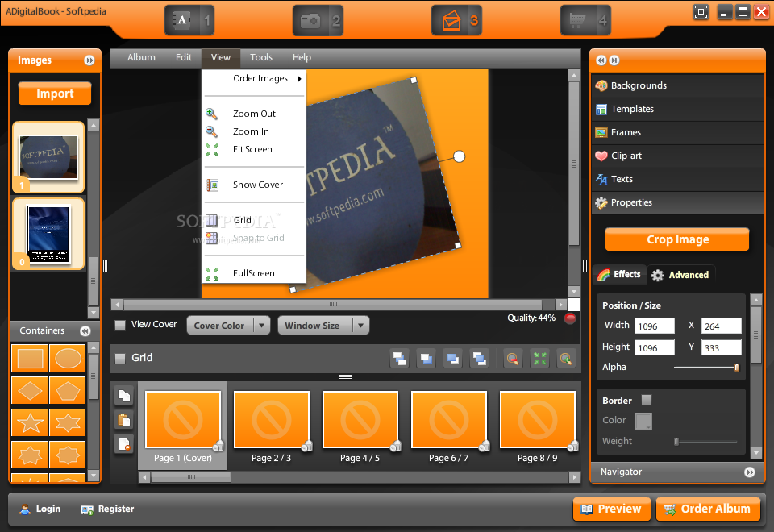Click the Register link
Viewport: 774px width, 532px height.
107,509
